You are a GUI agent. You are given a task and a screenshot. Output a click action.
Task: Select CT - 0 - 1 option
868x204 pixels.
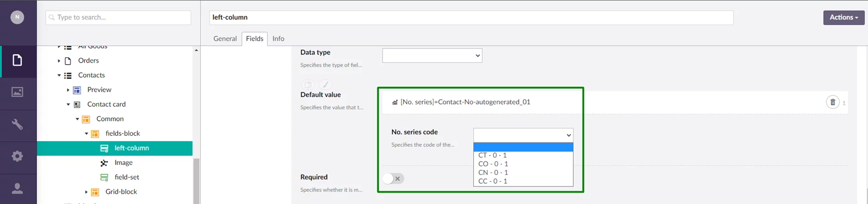coord(492,155)
